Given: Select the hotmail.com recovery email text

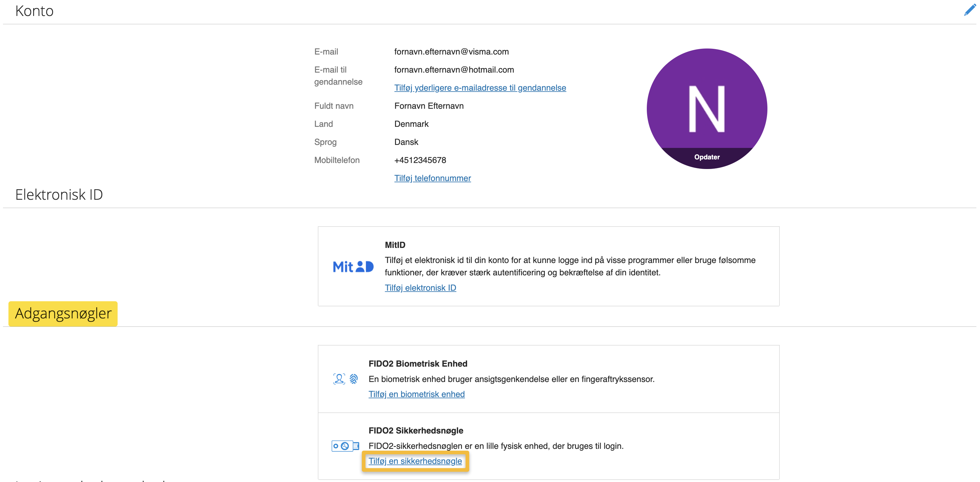Looking at the screenshot, I should click(454, 70).
